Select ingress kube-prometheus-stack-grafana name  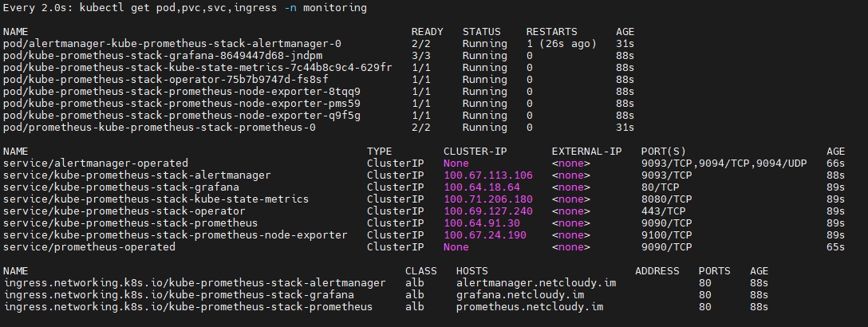click(178, 295)
